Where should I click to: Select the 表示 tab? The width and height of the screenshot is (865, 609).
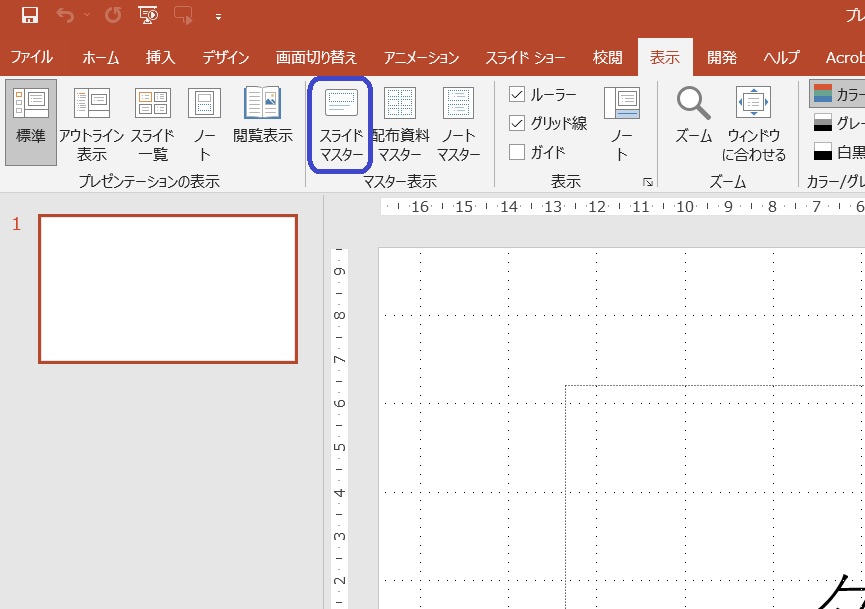click(x=665, y=57)
